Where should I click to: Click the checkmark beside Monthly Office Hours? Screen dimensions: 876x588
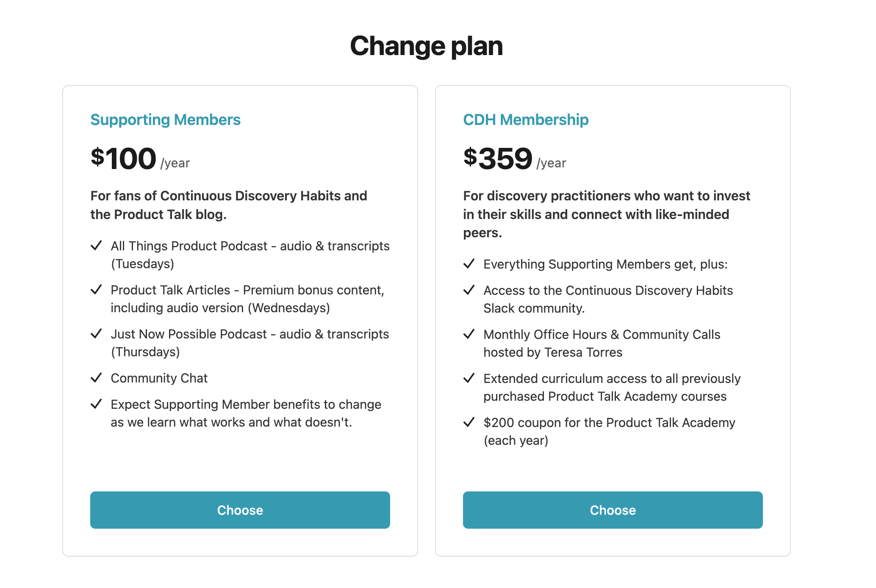(x=470, y=334)
